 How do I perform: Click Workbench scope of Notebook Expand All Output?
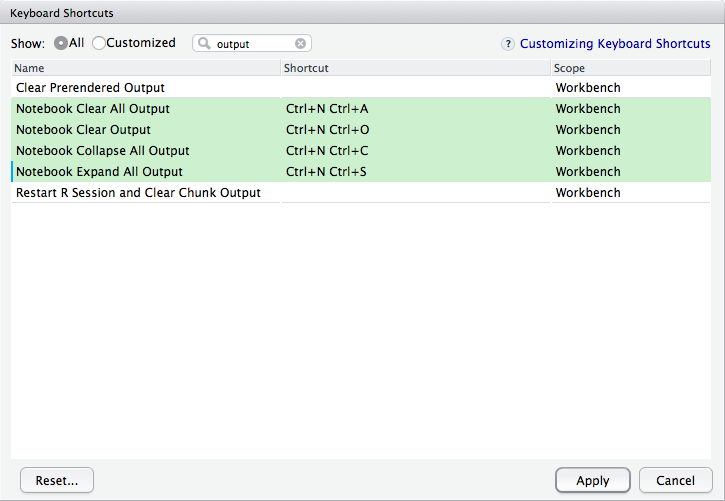[x=631, y=171]
